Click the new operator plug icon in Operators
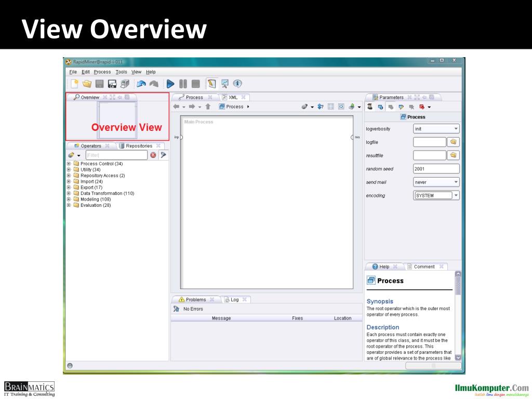Image resolution: width=532 pixels, height=399 pixels. tap(71, 155)
